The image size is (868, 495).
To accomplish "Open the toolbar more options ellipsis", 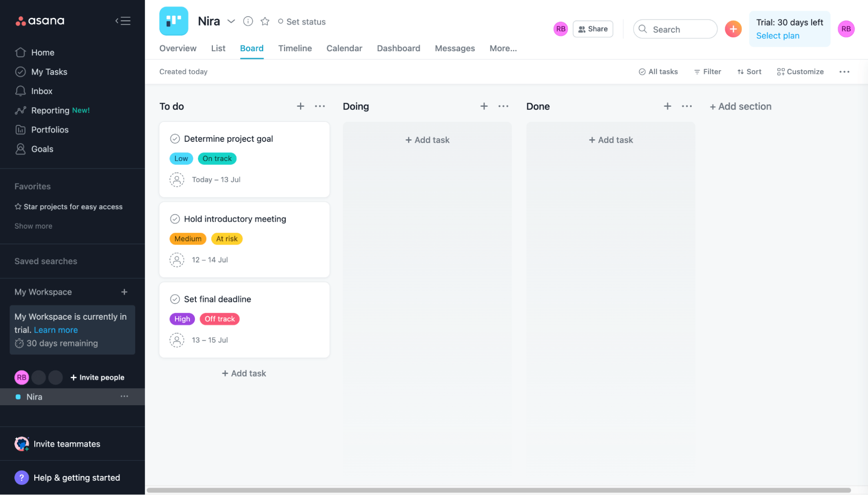I will tap(844, 72).
